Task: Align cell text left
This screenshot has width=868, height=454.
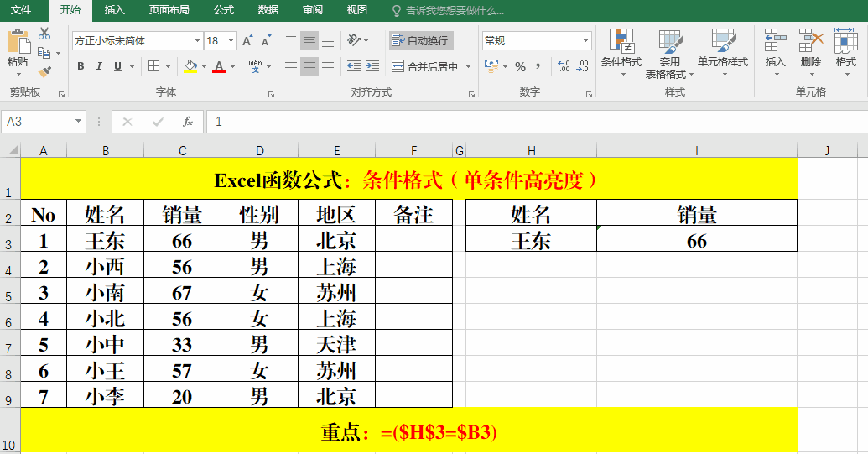Action: 291,66
